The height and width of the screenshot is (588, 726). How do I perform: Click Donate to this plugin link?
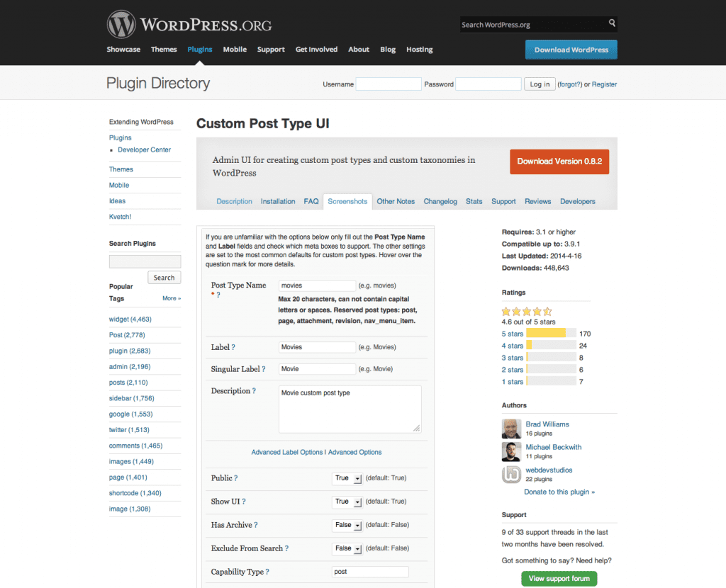coord(559,492)
